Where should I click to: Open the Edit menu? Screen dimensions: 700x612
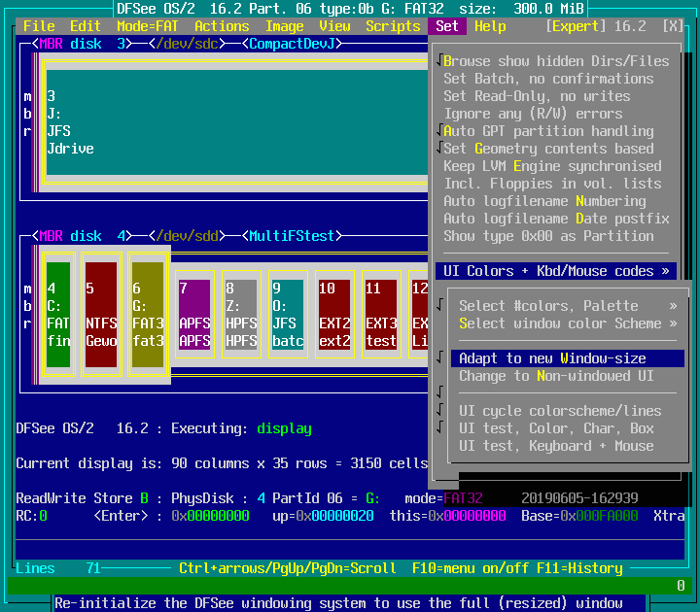[86, 26]
